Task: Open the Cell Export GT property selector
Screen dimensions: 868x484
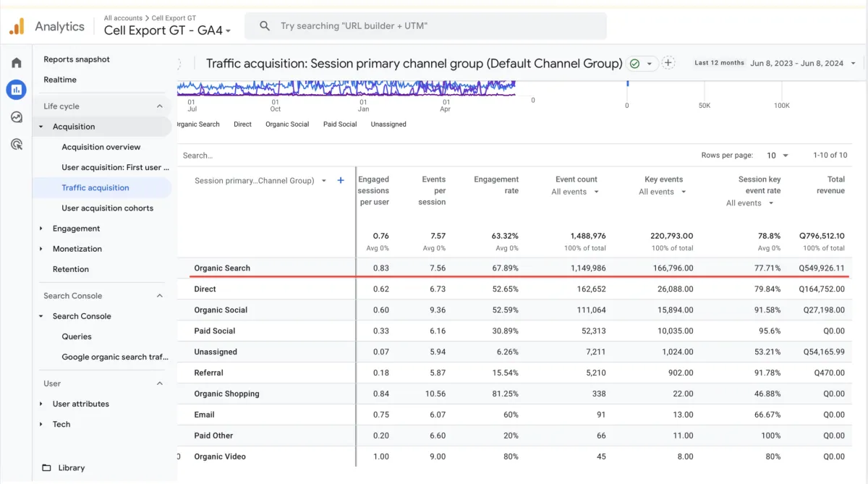Action: coord(167,30)
